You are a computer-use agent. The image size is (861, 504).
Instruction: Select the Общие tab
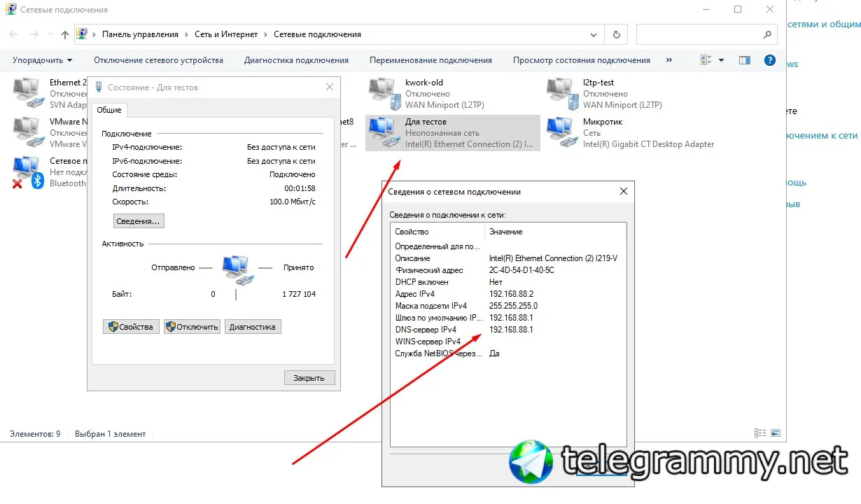point(109,110)
